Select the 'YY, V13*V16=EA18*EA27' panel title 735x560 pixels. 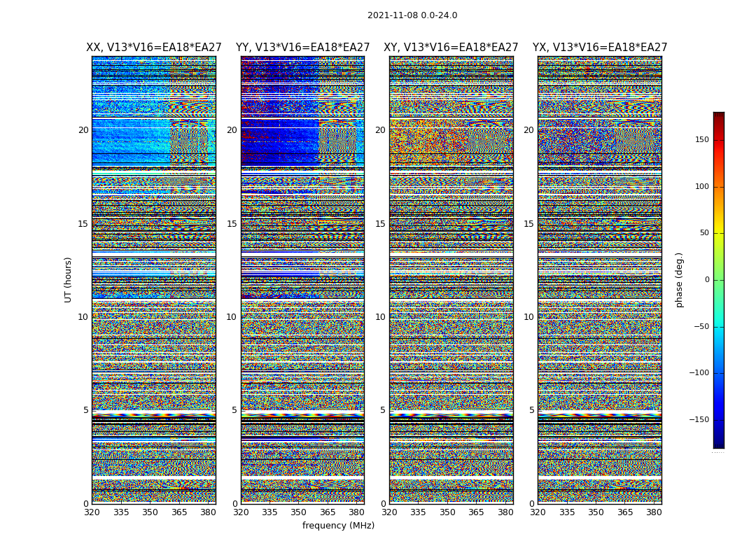(303, 48)
